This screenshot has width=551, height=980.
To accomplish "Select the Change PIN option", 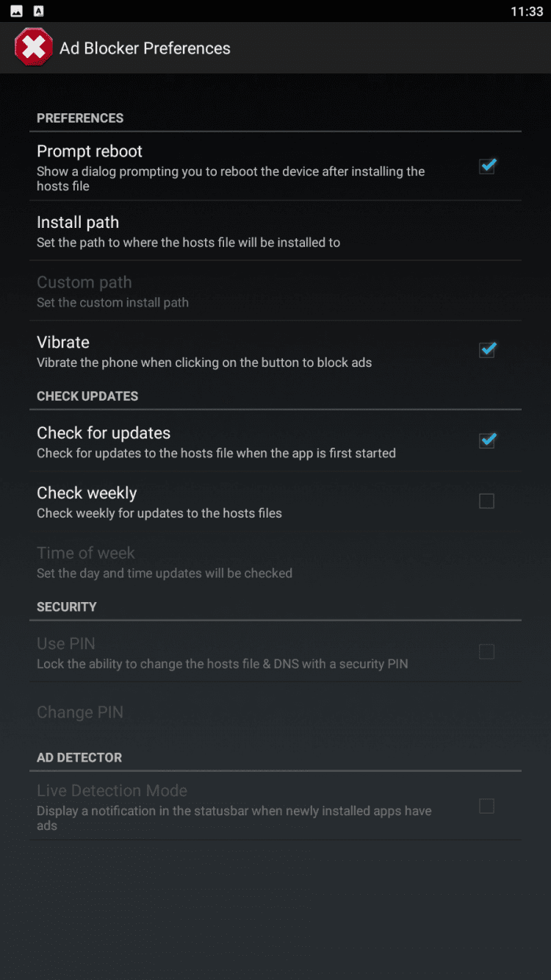I will tap(275, 712).
